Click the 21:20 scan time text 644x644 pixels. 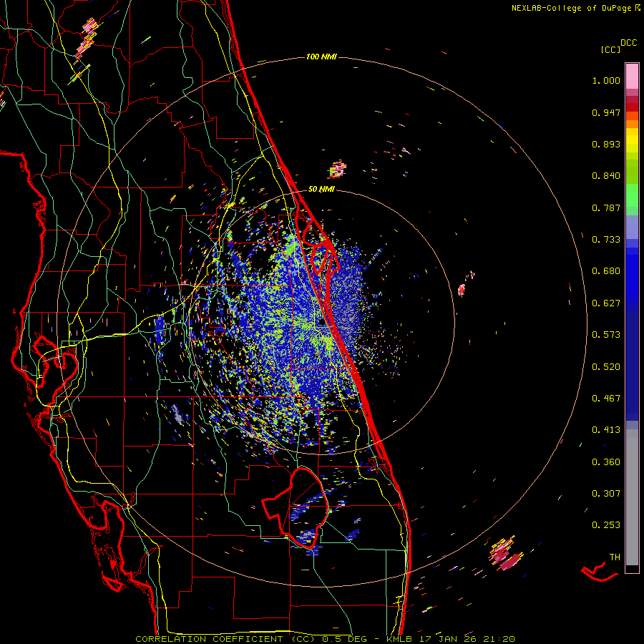499,639
